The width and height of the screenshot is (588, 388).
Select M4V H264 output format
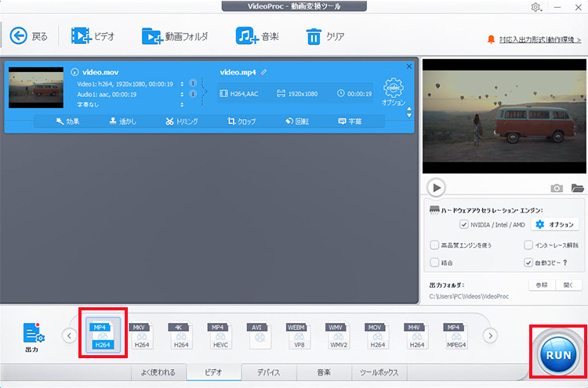point(416,335)
